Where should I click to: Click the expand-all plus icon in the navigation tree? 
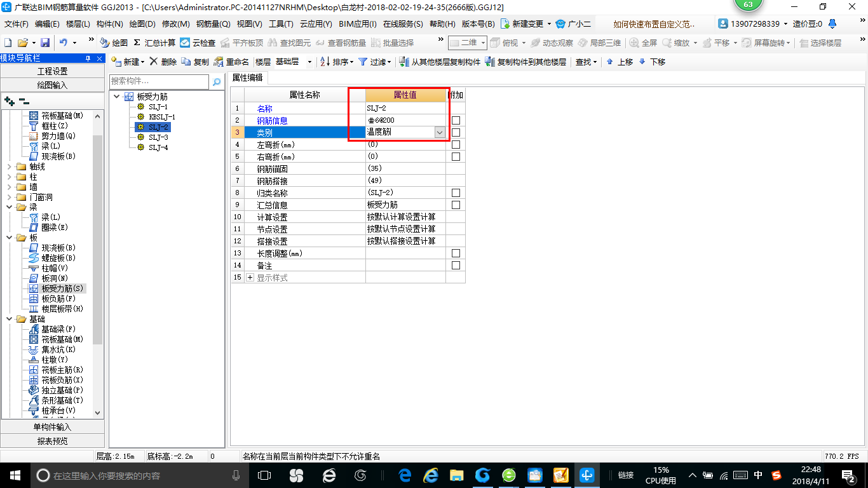9,100
